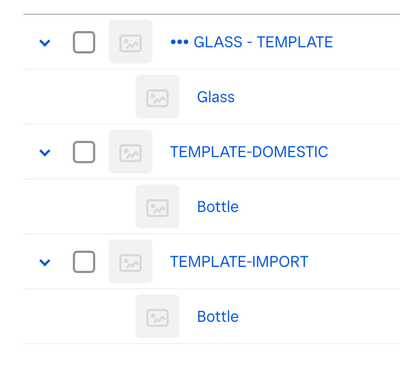This screenshot has height=368, width=400.
Task: Check the TEMPLATE-IMPORT row checkbox
Action: [84, 262]
